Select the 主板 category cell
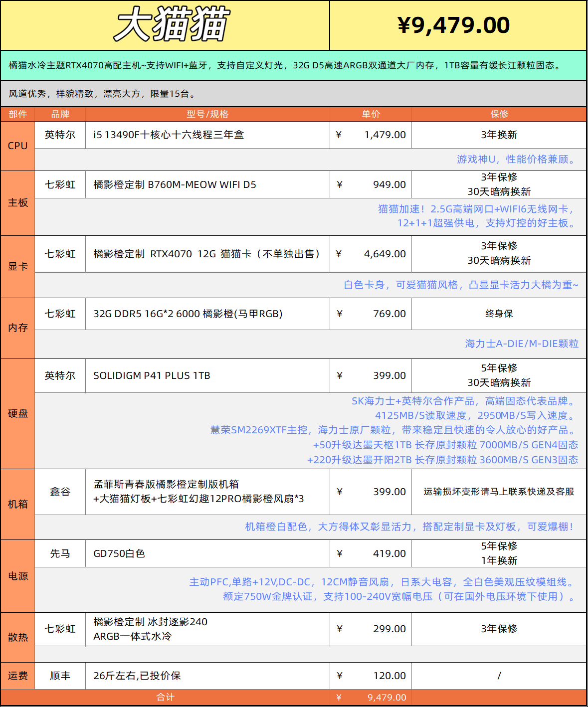This screenshot has width=588, height=707. coord(17,202)
